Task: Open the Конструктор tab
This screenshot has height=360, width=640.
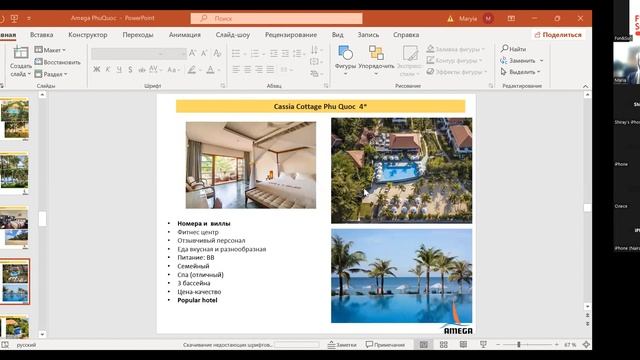Action: click(88, 35)
